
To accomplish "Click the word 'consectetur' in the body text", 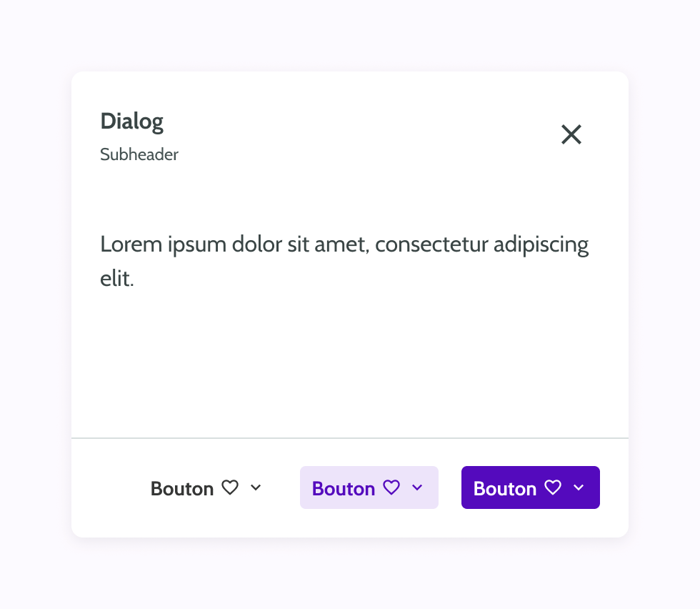I will pos(431,244).
